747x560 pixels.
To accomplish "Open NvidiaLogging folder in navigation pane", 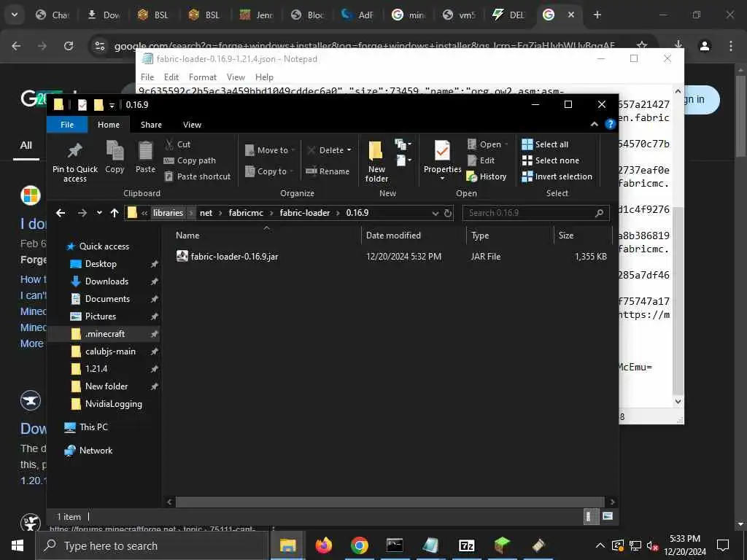I will click(x=113, y=404).
